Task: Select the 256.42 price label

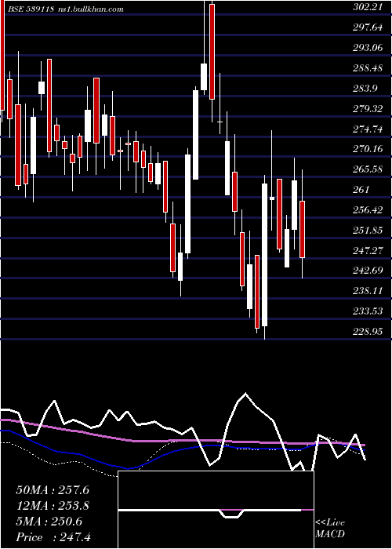Action: pyautogui.click(x=367, y=210)
